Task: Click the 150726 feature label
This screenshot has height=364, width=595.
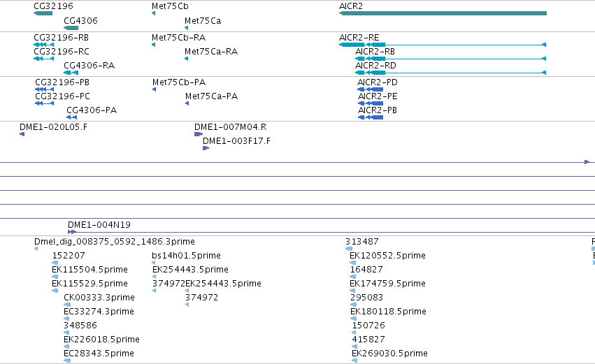Action: (368, 326)
